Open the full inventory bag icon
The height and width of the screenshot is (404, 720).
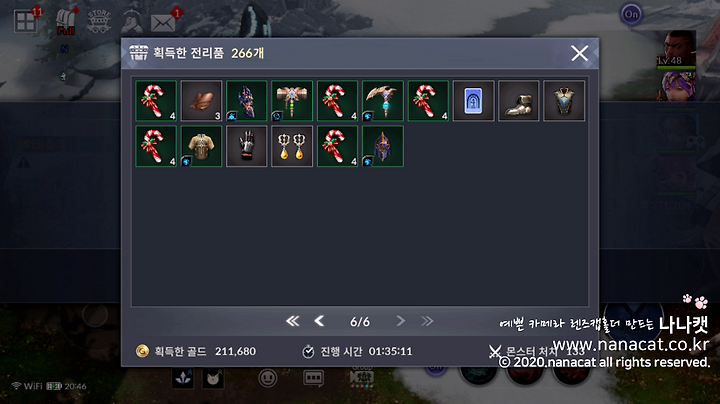pyautogui.click(x=66, y=22)
